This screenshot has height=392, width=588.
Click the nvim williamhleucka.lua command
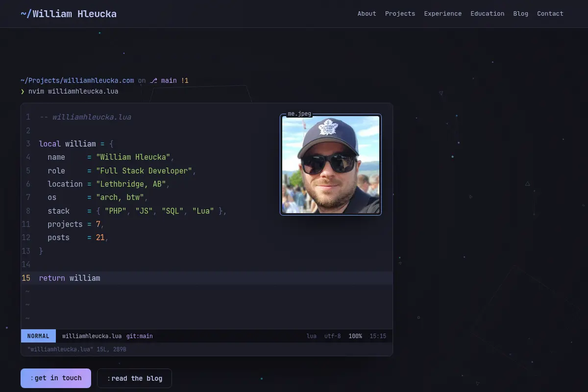coord(73,92)
